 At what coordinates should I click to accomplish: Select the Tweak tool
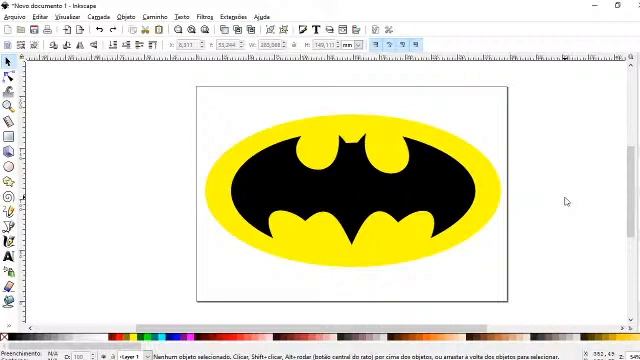click(x=8, y=91)
